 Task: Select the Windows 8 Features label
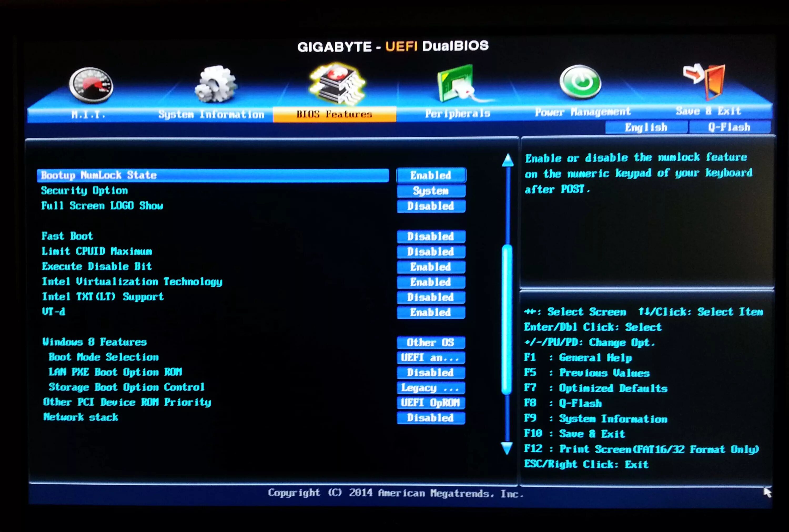tap(94, 342)
